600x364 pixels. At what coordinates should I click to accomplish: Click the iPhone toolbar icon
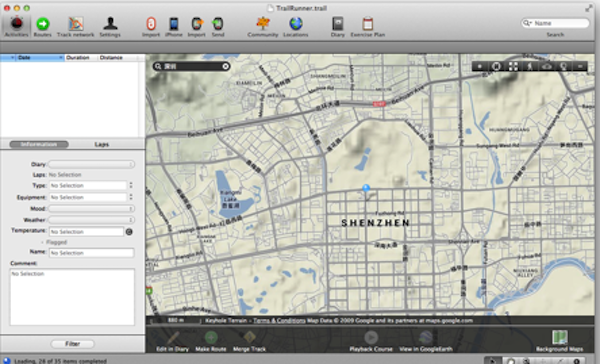click(174, 27)
